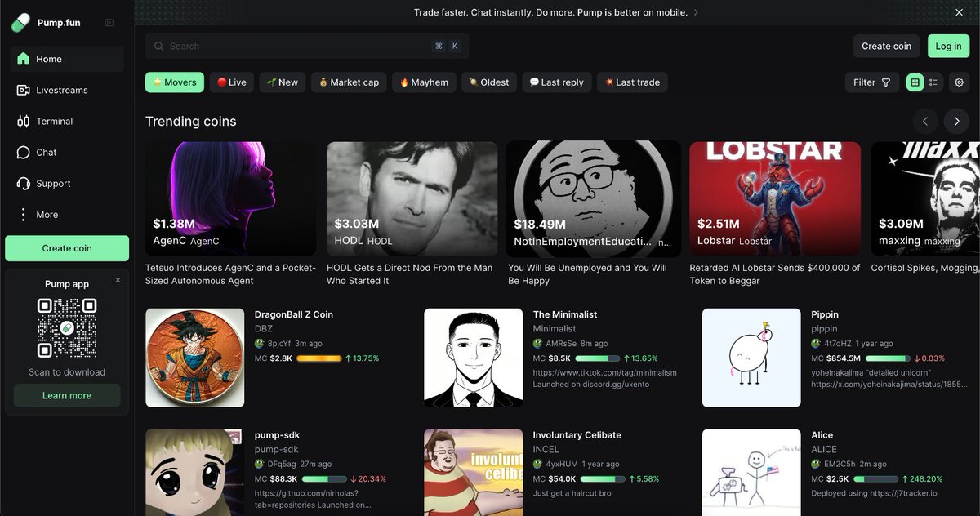Screen dimensions: 980x516
Task: Click the Chat bubble icon in the sidebar
Action: 23,153
